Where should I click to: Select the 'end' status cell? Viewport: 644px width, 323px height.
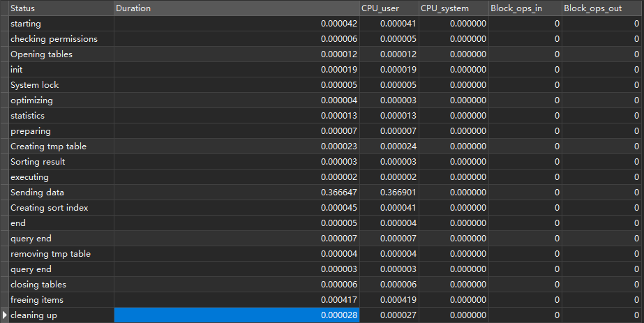point(61,223)
